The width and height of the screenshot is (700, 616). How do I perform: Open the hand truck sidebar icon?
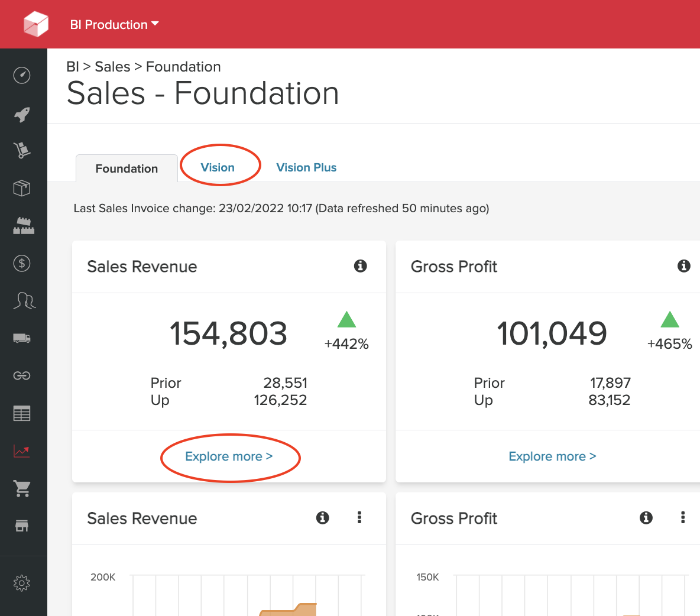(22, 150)
